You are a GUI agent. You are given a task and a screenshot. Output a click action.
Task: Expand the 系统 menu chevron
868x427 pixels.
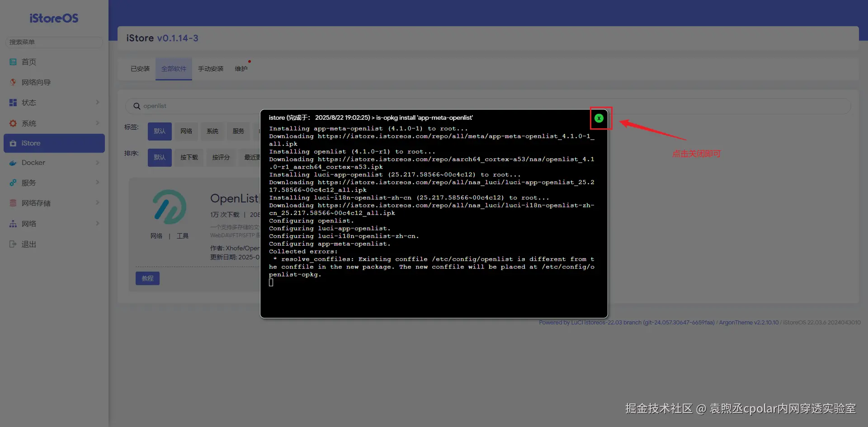click(98, 123)
